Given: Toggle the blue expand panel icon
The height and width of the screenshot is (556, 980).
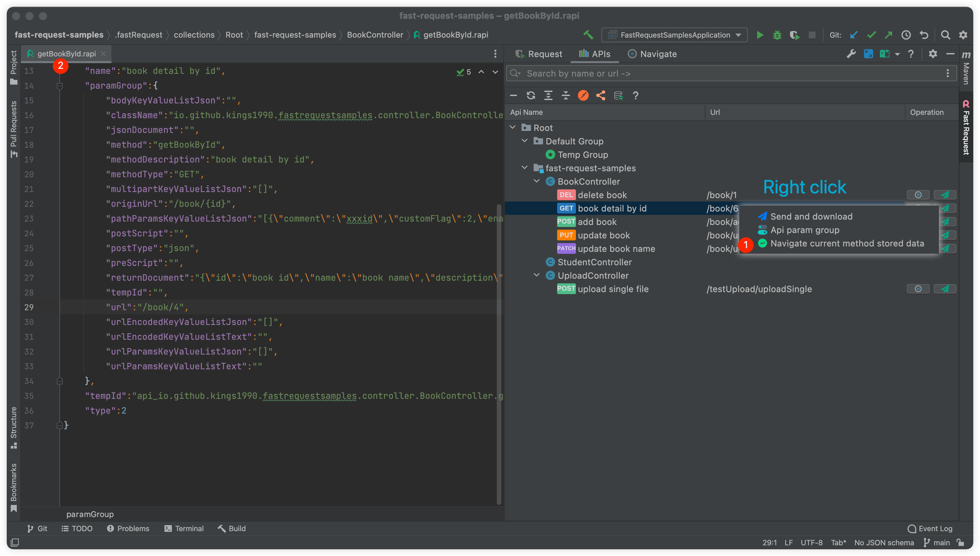Looking at the screenshot, I should pyautogui.click(x=869, y=54).
